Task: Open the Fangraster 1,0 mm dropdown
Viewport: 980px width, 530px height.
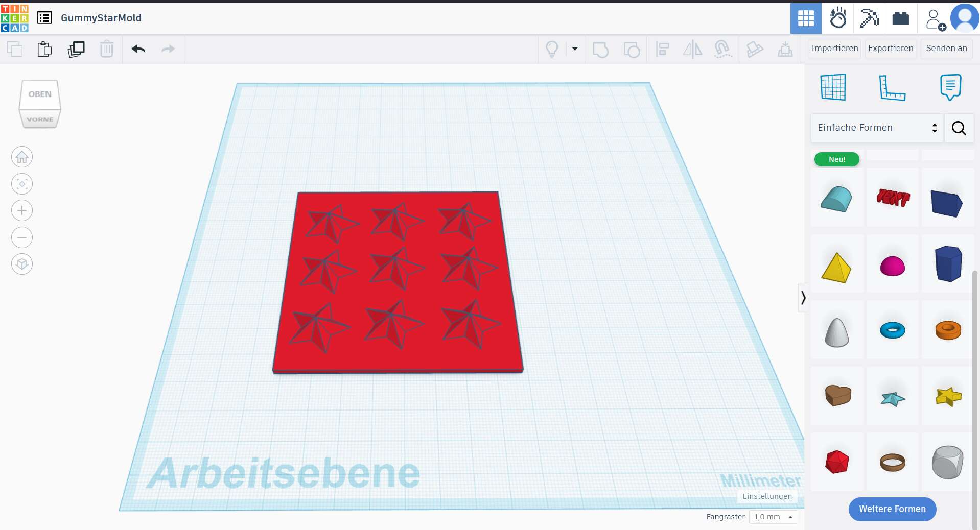Action: click(773, 517)
